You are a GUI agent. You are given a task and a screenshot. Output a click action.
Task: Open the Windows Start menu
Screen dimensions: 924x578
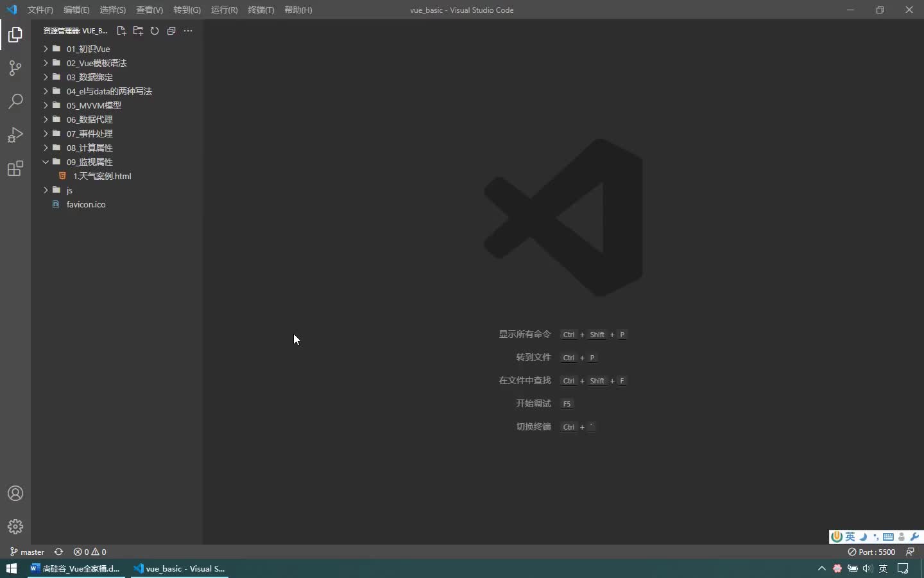click(12, 568)
